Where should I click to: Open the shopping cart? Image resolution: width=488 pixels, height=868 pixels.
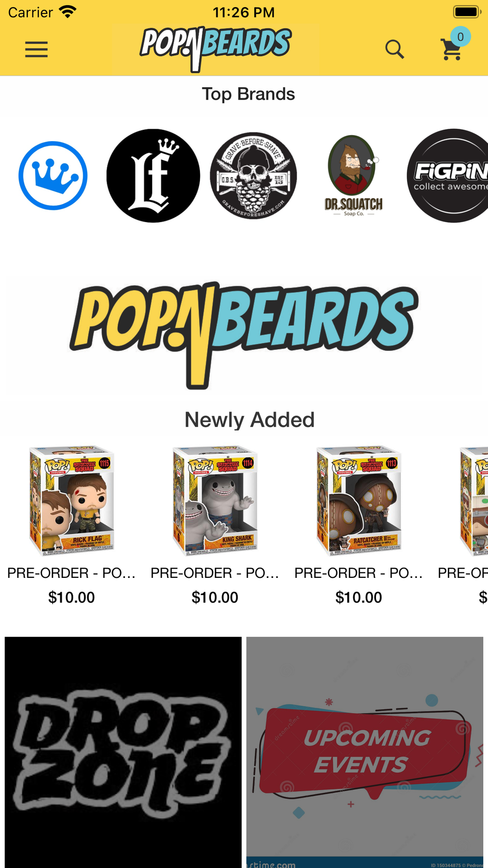point(451,49)
